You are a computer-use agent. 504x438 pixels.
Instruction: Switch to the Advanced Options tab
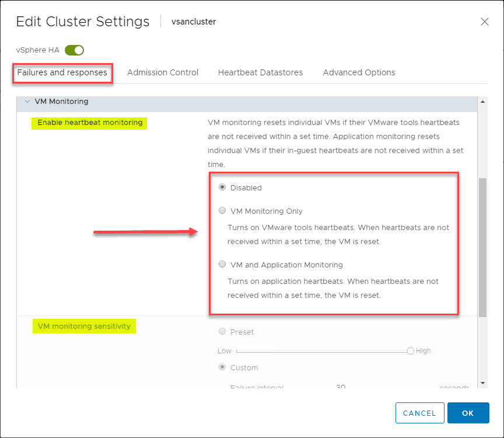point(359,72)
